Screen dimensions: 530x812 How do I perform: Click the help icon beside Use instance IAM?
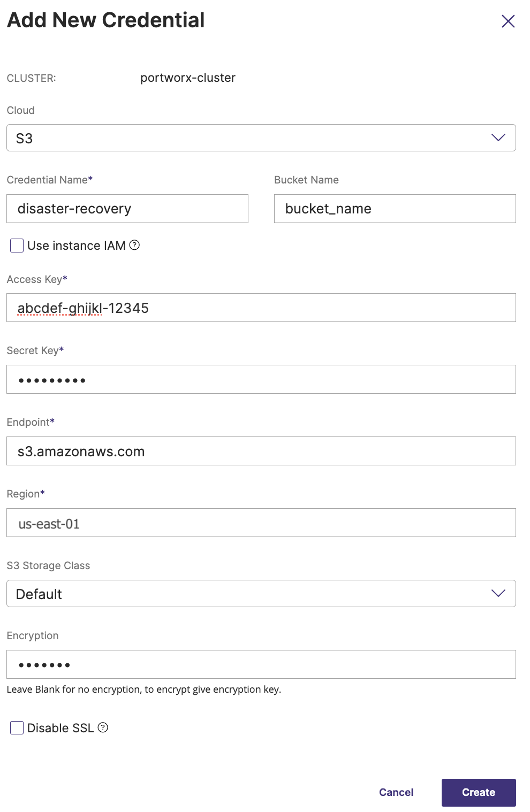click(x=135, y=245)
